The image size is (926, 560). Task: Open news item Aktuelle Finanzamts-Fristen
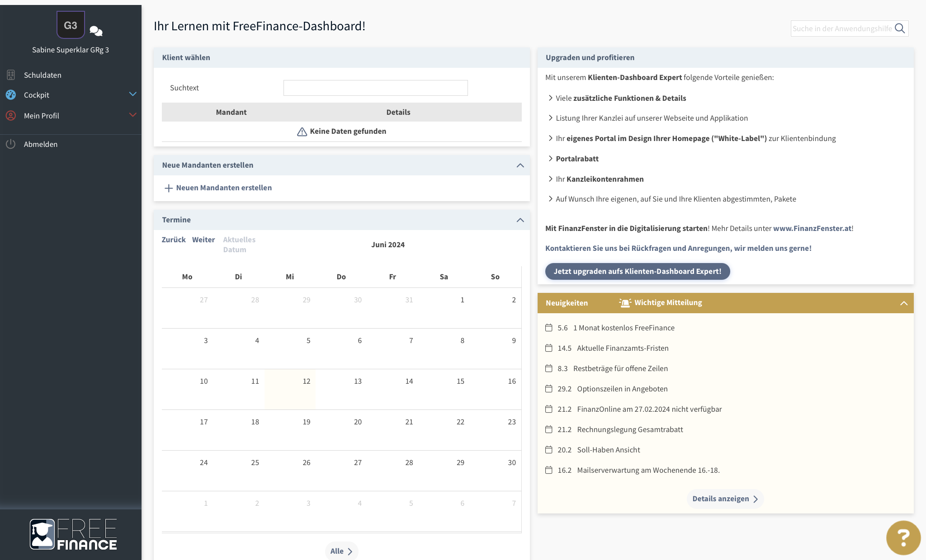coord(623,348)
